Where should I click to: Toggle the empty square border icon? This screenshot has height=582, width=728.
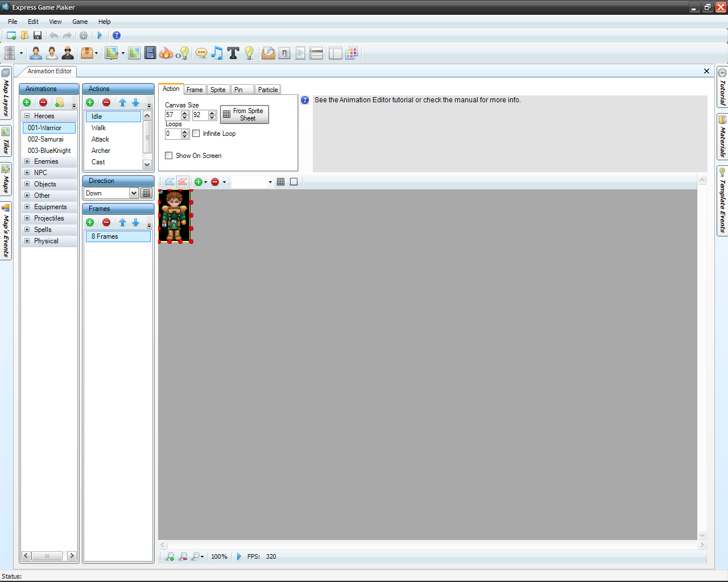293,182
